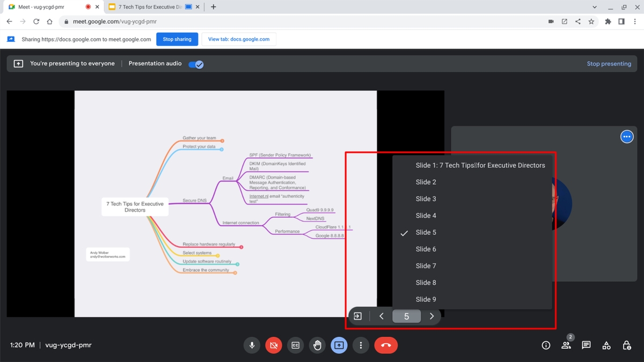Open the View tab: docs.google.com link

pyautogui.click(x=238, y=39)
